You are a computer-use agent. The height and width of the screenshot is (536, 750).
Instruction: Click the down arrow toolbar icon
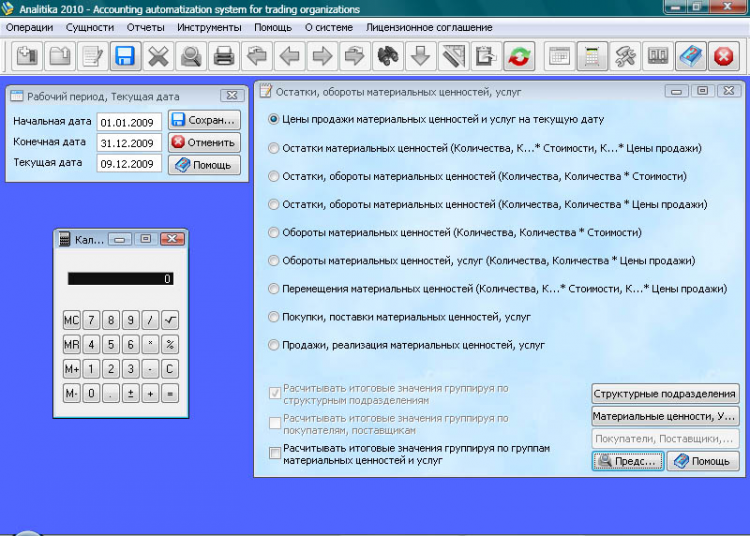pyautogui.click(x=420, y=56)
